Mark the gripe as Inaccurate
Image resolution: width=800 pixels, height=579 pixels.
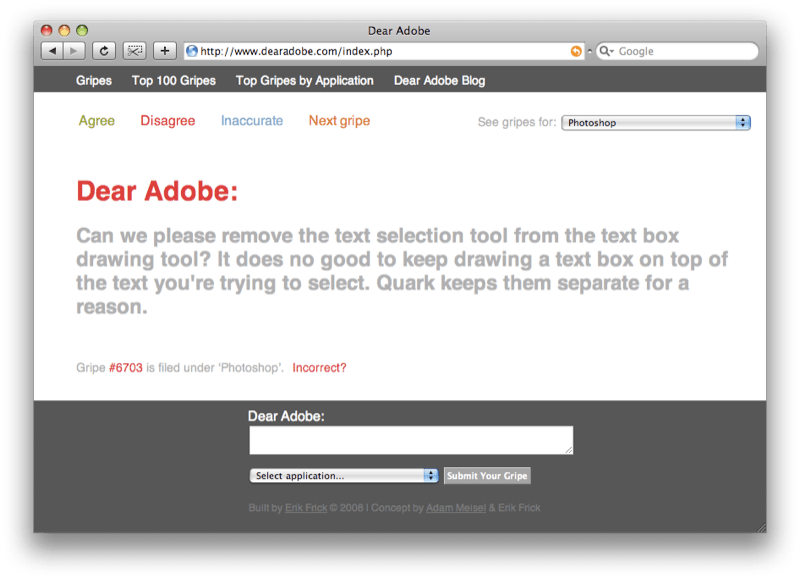coord(252,121)
